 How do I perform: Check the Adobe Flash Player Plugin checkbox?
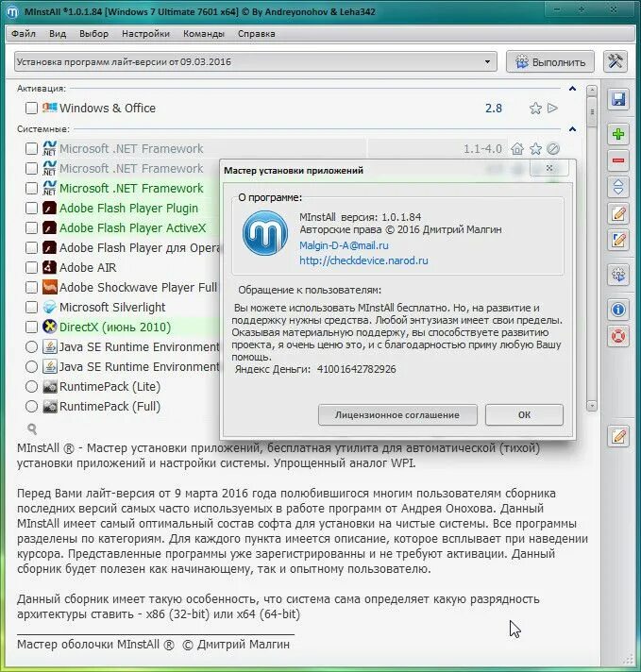pyautogui.click(x=31, y=209)
